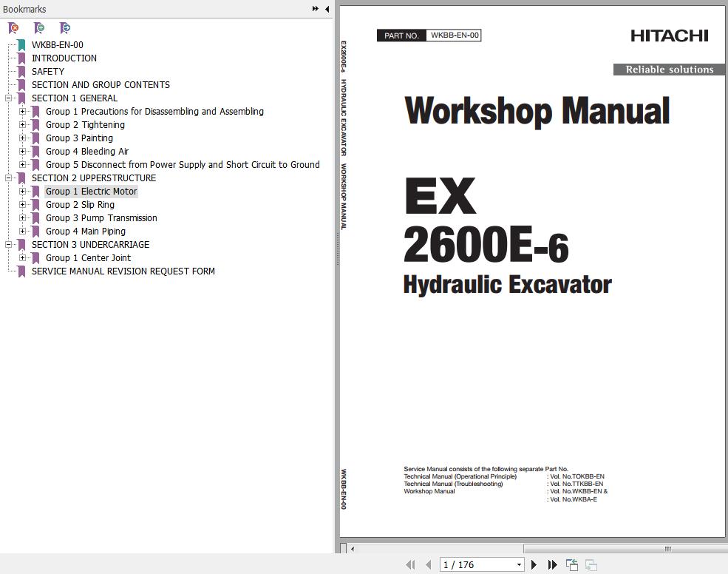The height and width of the screenshot is (574, 728).
Task: Click the double-arrow expand panel icon
Action: pyautogui.click(x=316, y=9)
